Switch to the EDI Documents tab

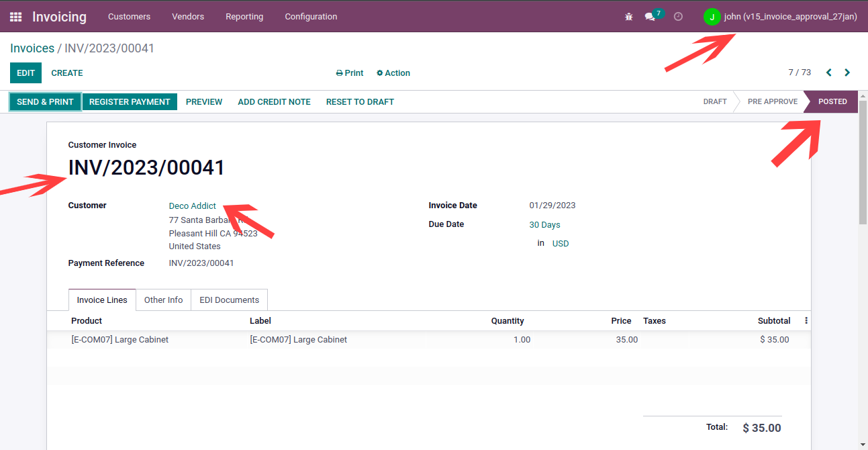pos(230,300)
